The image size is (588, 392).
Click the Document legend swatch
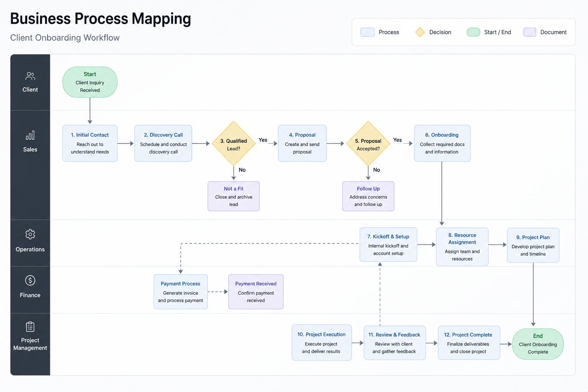pos(530,32)
